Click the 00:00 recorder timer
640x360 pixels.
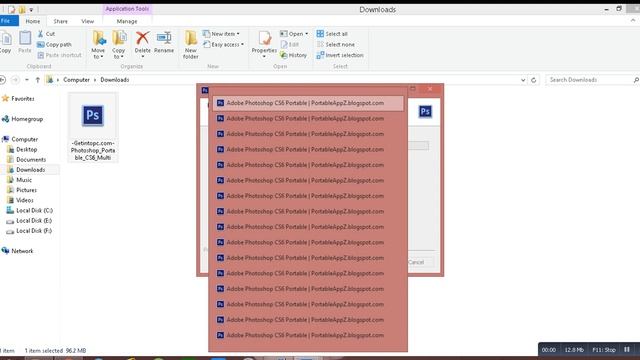point(549,350)
